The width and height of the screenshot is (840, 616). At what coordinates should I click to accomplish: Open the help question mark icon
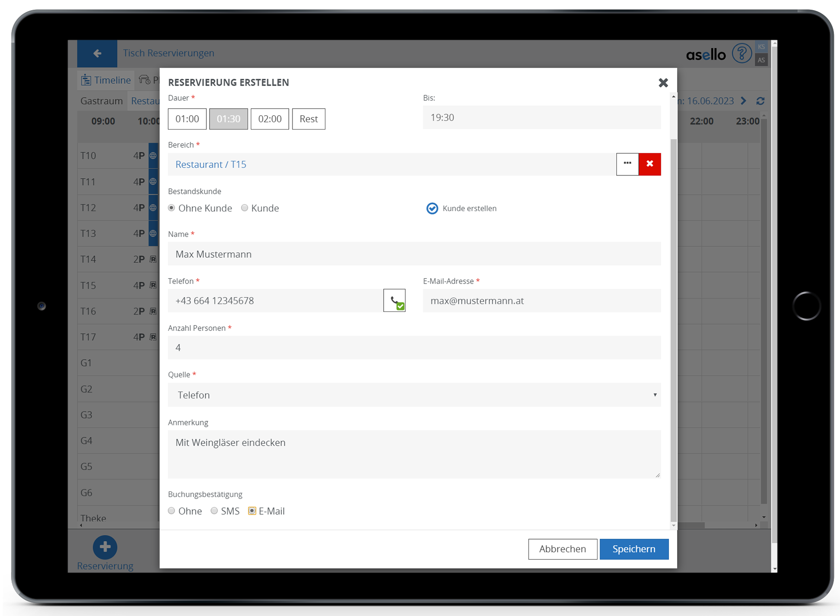point(741,54)
